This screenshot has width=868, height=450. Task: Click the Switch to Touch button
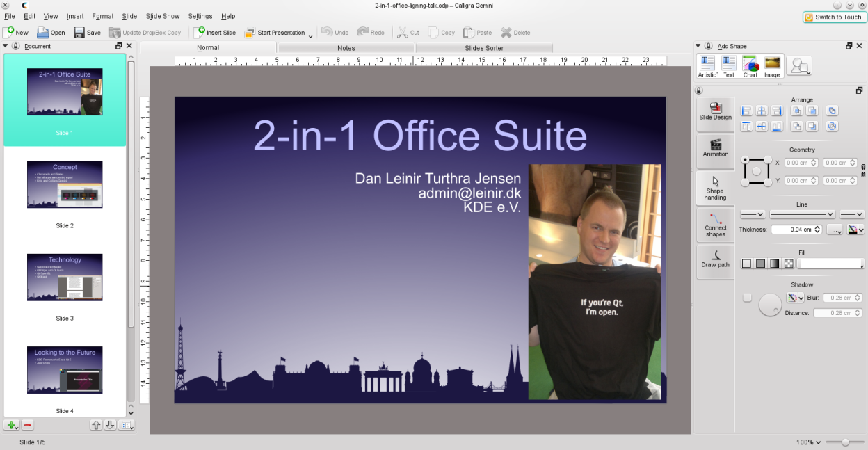tap(833, 17)
